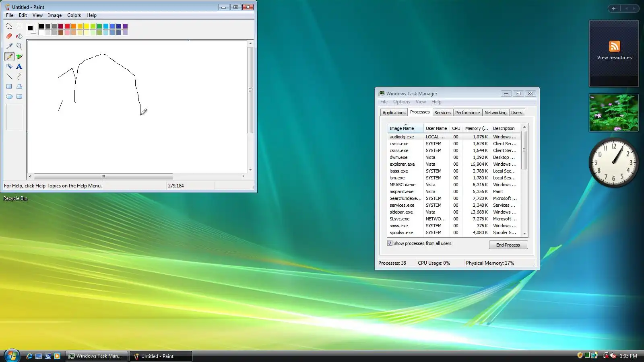Sort processes by the Memory column header
The height and width of the screenshot is (362, 644).
pyautogui.click(x=477, y=128)
